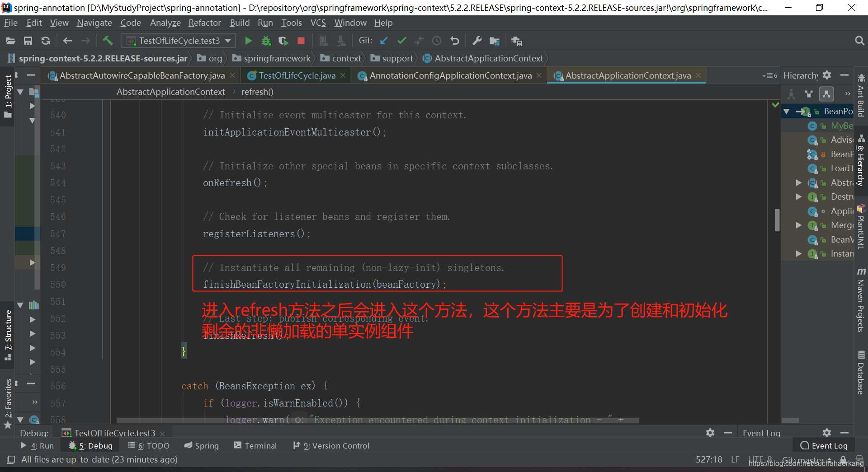Click the editor horizontal scrollbar

point(377,421)
